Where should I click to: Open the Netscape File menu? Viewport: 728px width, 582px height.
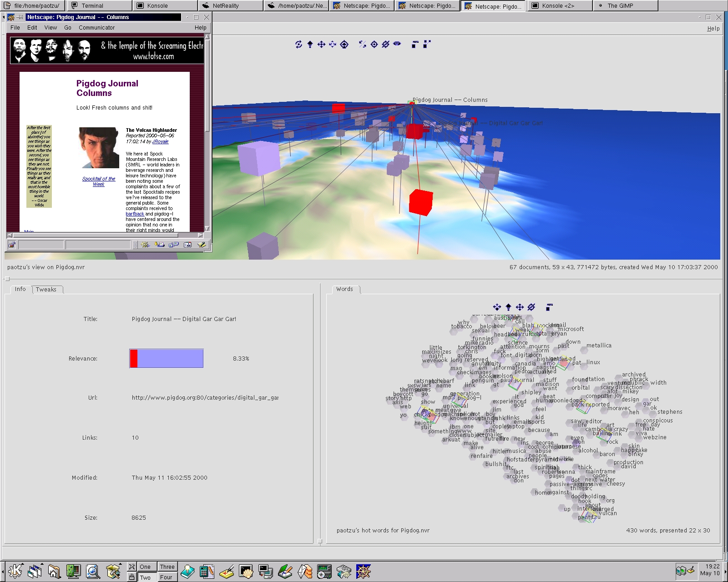15,28
